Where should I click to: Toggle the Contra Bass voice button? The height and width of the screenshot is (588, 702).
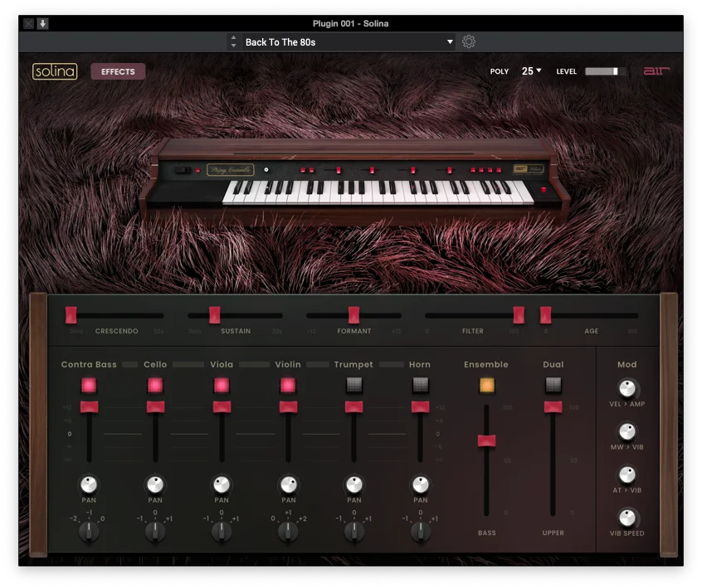tap(89, 386)
